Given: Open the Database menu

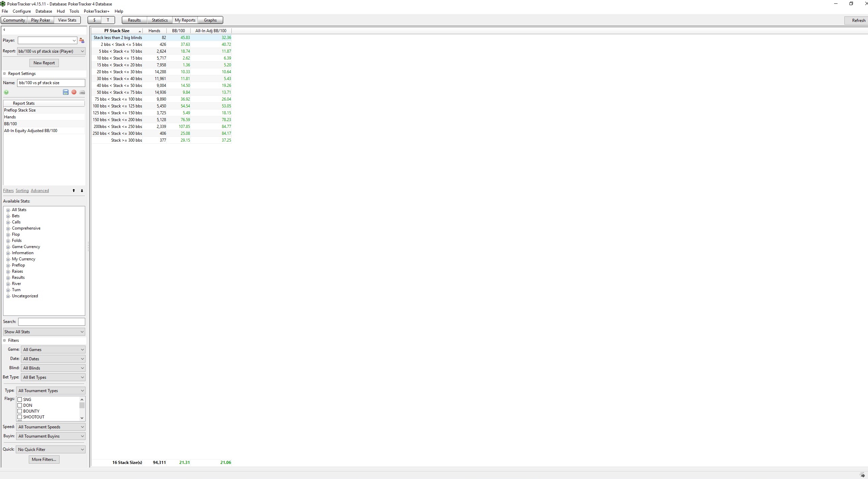Looking at the screenshot, I should click(x=44, y=11).
